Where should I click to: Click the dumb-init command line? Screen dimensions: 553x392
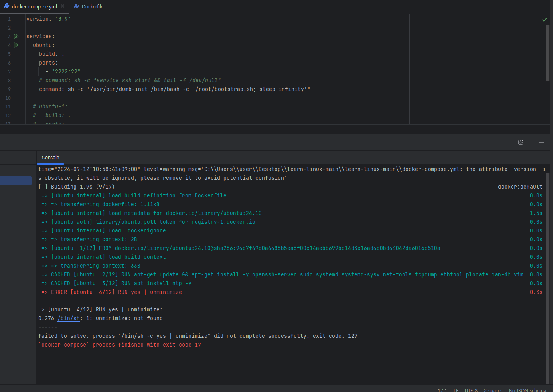[174, 89]
